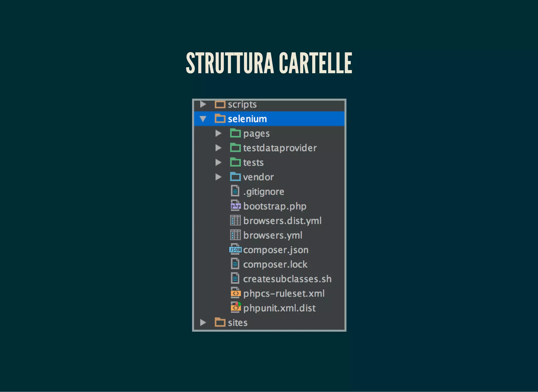
Task: Open the createsubclasses.sh file name
Action: (287, 279)
